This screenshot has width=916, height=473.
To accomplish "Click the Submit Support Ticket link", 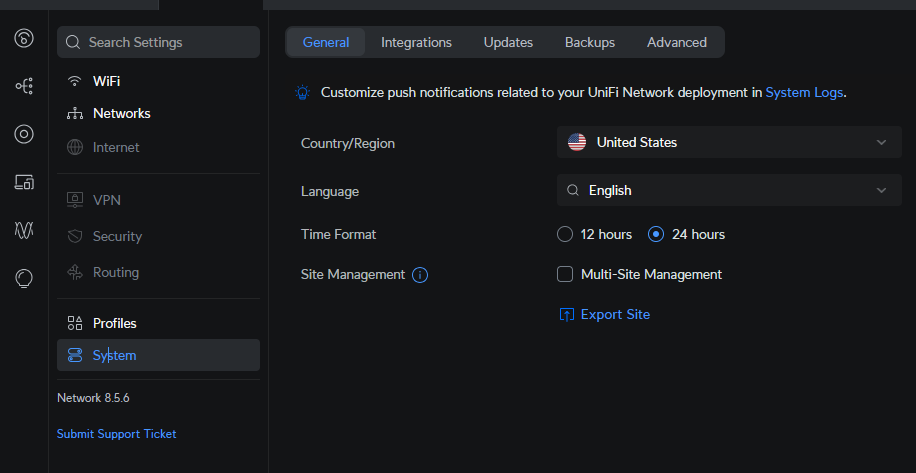I will click(116, 434).
